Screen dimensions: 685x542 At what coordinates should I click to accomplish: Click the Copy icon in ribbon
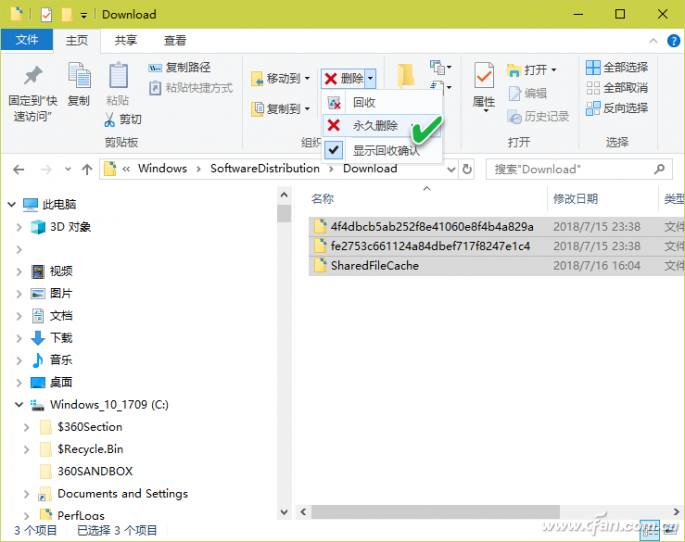[x=79, y=75]
